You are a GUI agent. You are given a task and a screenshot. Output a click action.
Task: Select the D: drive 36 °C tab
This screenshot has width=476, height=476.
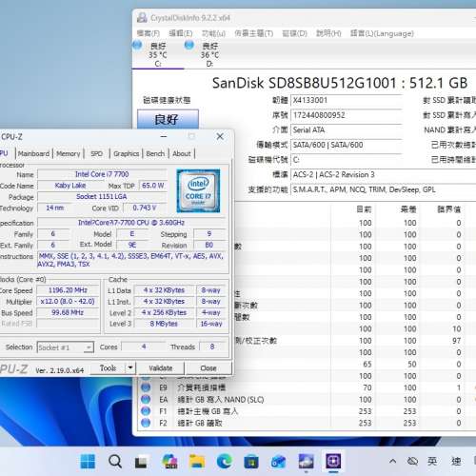209,54
